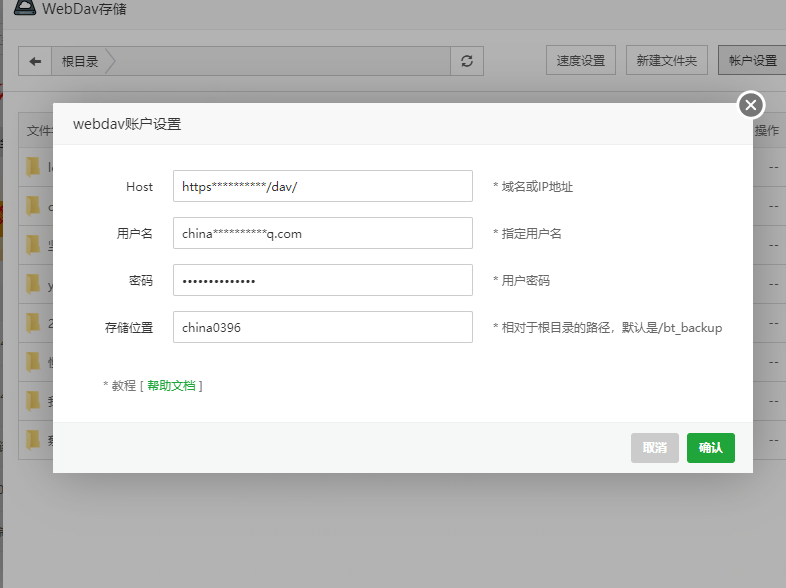
Task: Click the first folder icon in list
Action: (34, 167)
